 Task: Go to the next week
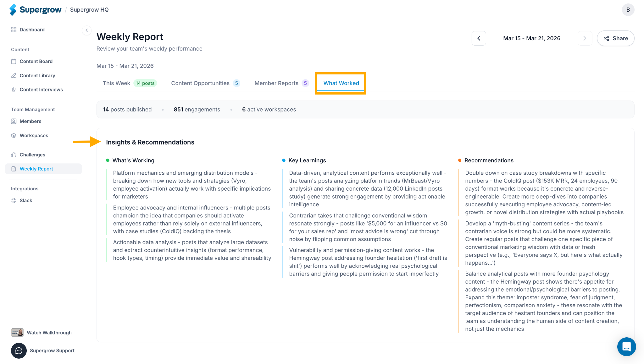(585, 38)
